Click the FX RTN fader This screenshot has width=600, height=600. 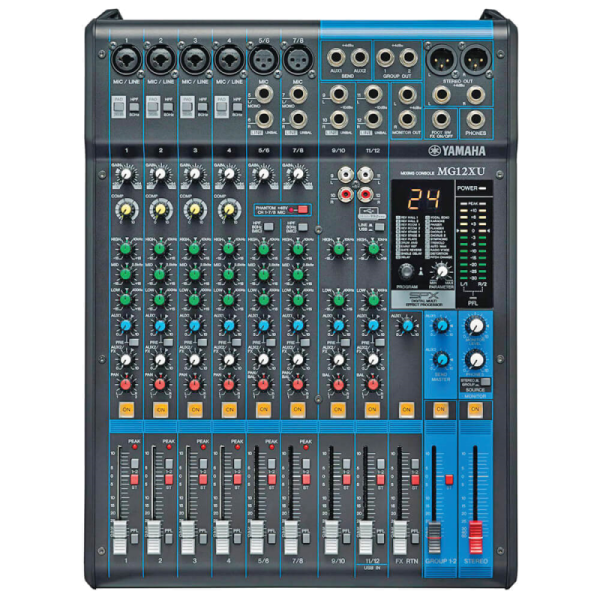coord(400,536)
